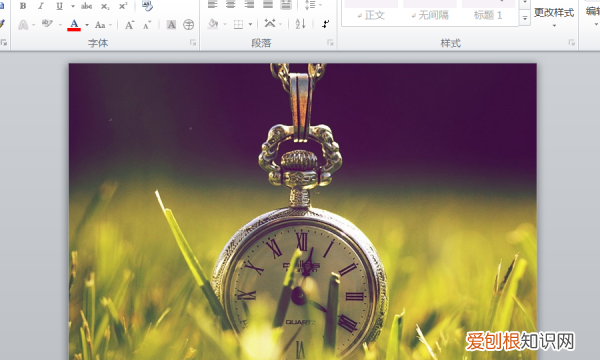This screenshot has height=360, width=600.
Task: Expand the styles gallery
Action: 525,18
